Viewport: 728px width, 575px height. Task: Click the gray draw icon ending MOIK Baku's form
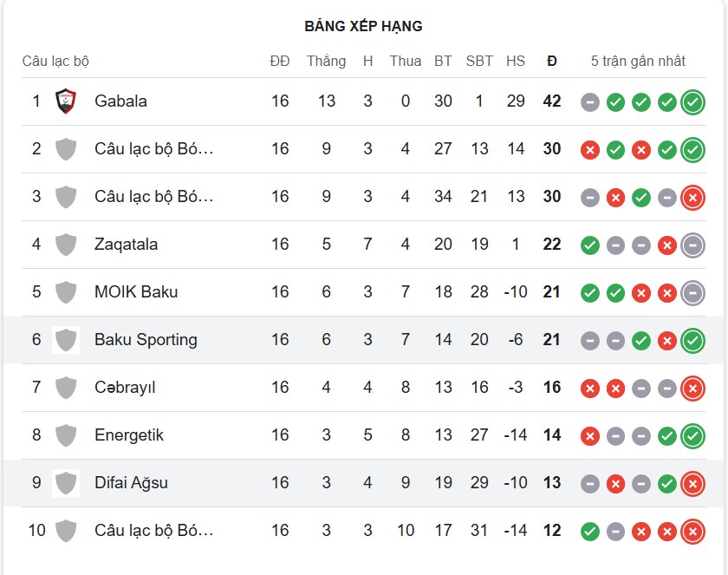(x=691, y=292)
